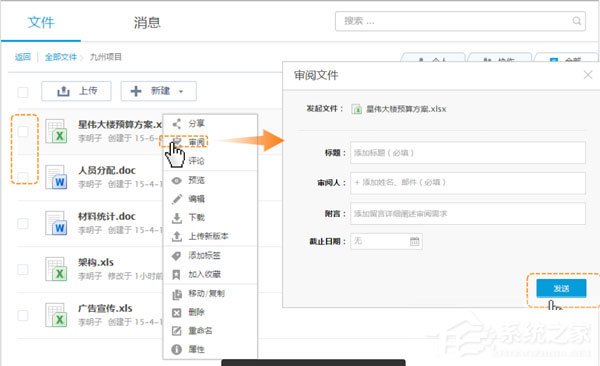Click the download arrow icon
The height and width of the screenshot is (366, 600).
click(x=176, y=217)
